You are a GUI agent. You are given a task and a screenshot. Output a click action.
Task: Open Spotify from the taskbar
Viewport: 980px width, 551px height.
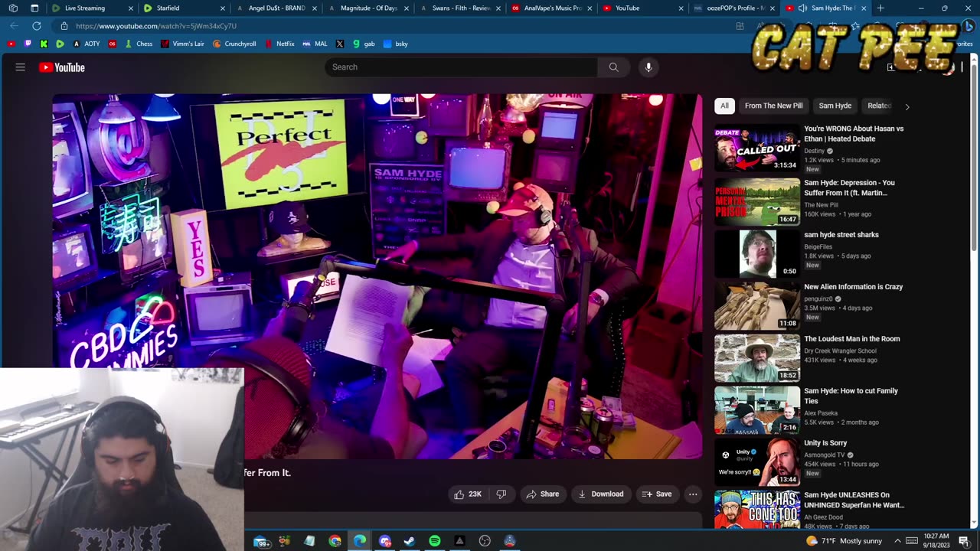pos(435,541)
